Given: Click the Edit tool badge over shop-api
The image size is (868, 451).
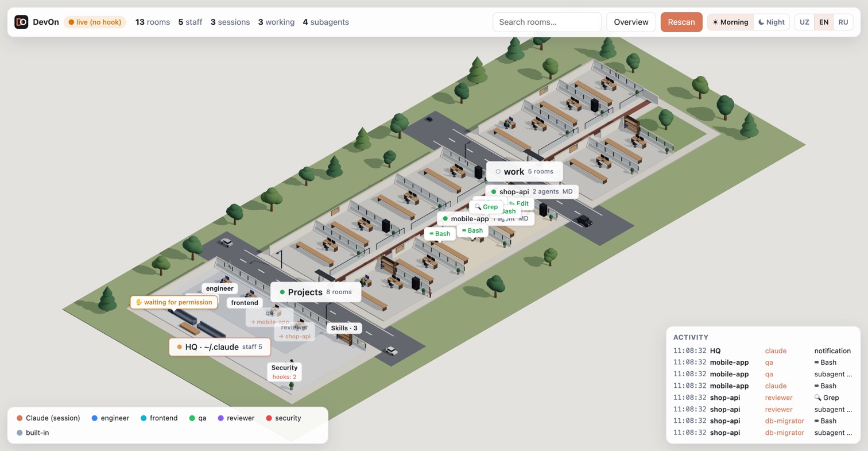Looking at the screenshot, I should click(x=521, y=203).
